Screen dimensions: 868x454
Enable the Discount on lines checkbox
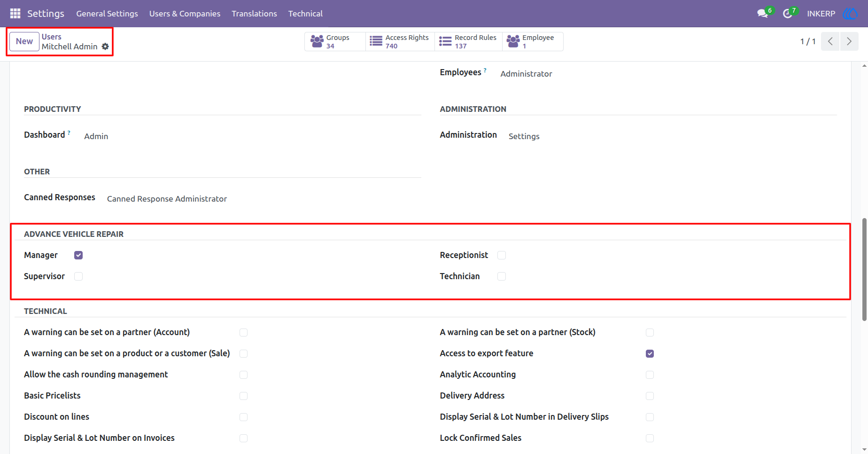[x=243, y=417]
